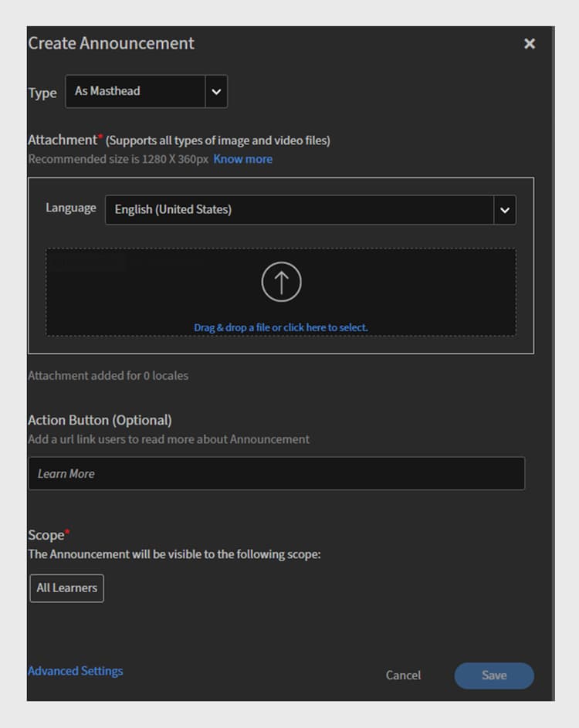The width and height of the screenshot is (579, 728).
Task: Focus the Learn More action button field
Action: click(276, 473)
